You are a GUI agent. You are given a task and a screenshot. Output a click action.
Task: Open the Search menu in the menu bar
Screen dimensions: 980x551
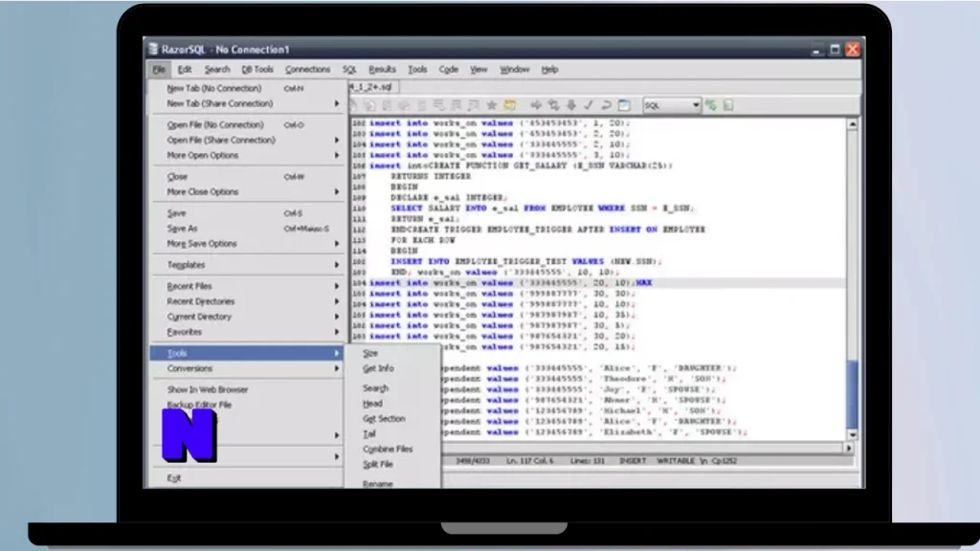pyautogui.click(x=217, y=69)
